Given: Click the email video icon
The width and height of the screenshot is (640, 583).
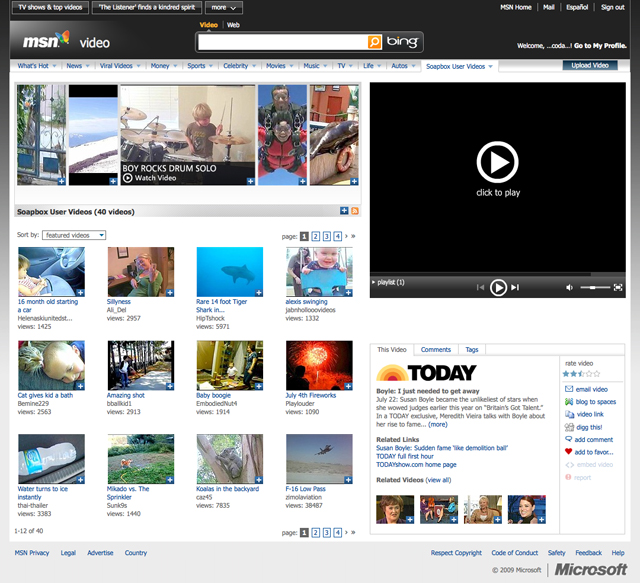Looking at the screenshot, I should point(569,389).
